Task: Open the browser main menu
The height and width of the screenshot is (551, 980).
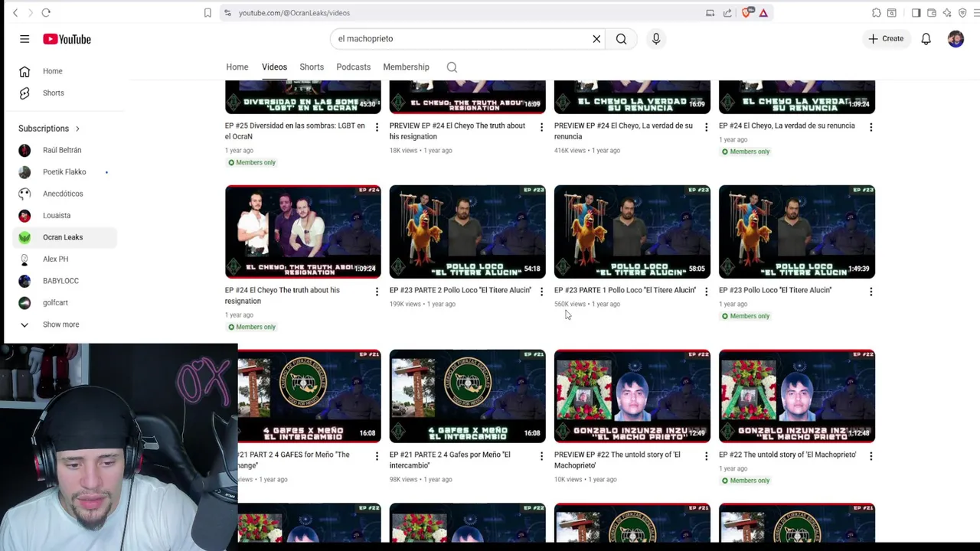Action: pyautogui.click(x=976, y=13)
